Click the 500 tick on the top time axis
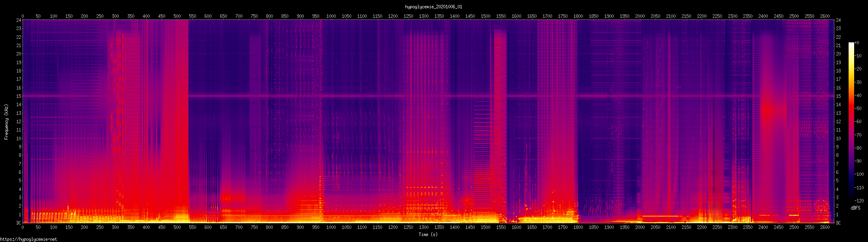Image resolution: width=868 pixels, height=242 pixels. point(177,16)
